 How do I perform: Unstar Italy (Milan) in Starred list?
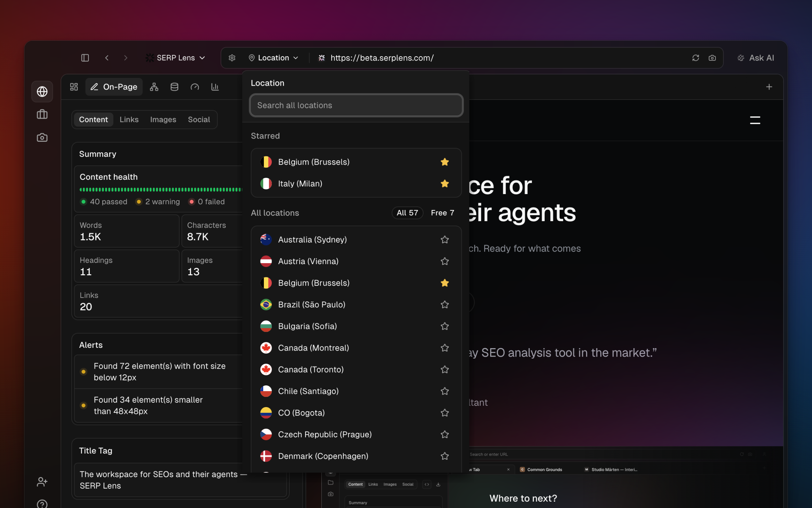[x=445, y=184]
